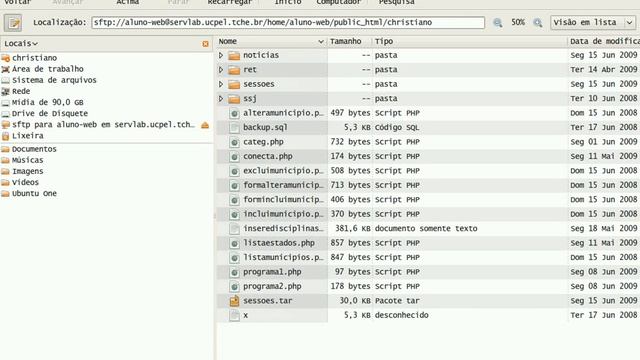The width and height of the screenshot is (640, 360).
Task: Open Área de trabalho in sidebar
Action: 47,69
